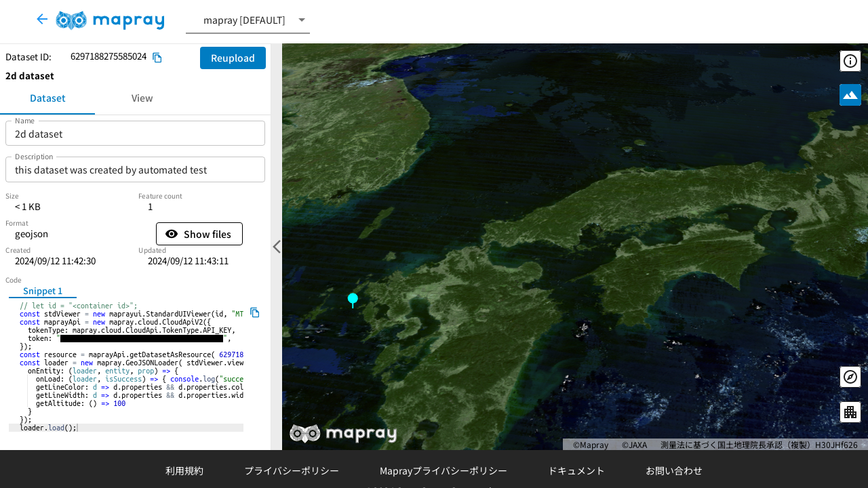Collapse the left side panel
868x488 pixels.
[x=276, y=247]
